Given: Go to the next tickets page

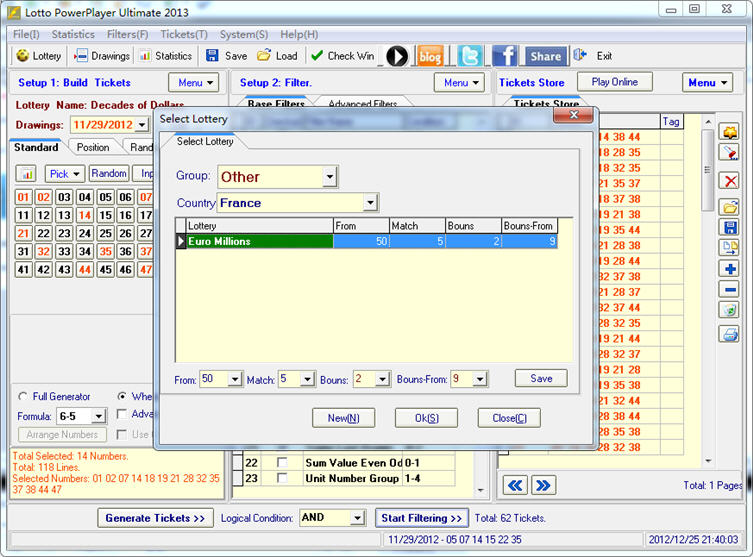Looking at the screenshot, I should click(543, 485).
